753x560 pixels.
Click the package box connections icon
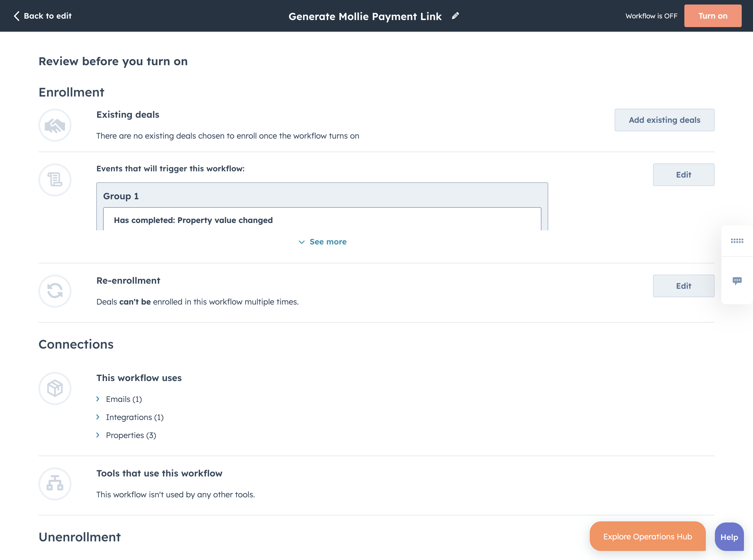55,388
